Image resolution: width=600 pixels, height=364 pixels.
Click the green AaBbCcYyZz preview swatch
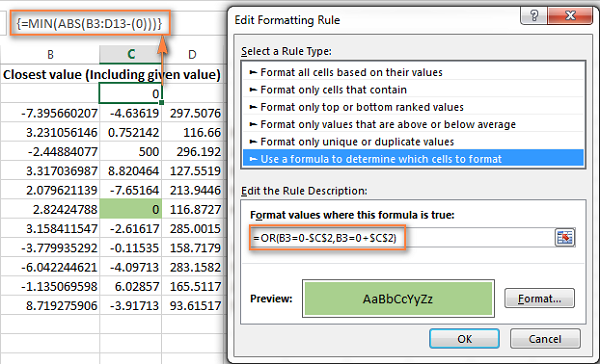coord(398,299)
